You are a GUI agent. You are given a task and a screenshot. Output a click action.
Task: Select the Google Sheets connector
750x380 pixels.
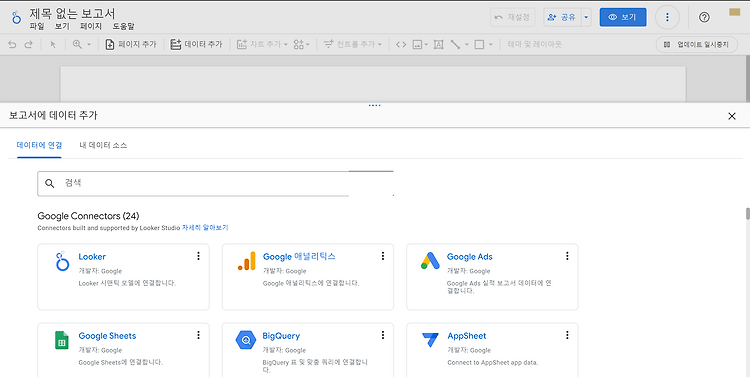coord(123,351)
